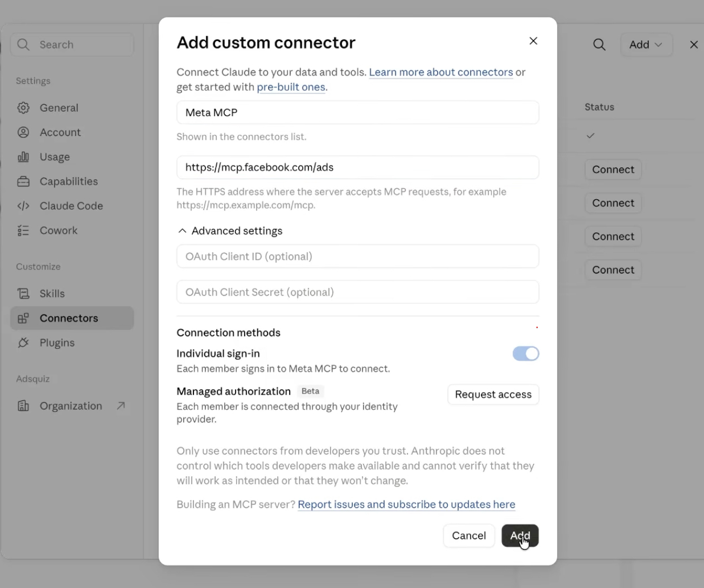Click the search magnifier icon in settings sidebar
Viewport: 704px width, 588px height.
tap(23, 45)
